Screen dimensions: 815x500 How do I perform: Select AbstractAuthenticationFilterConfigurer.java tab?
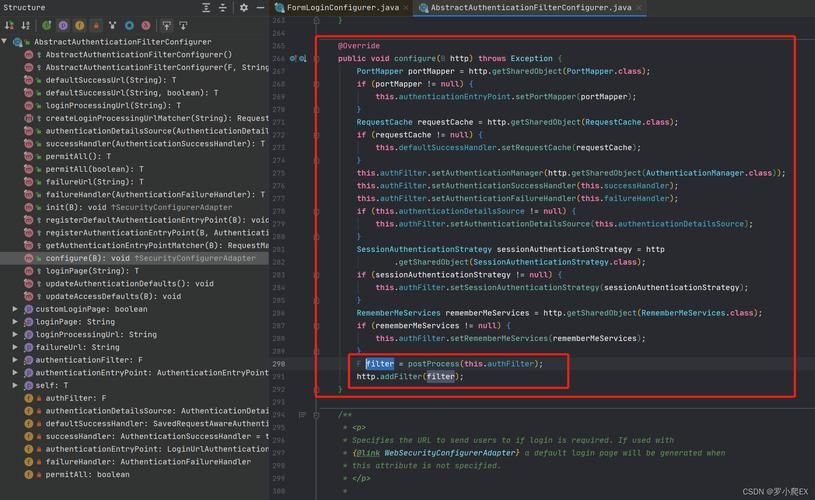(x=531, y=8)
